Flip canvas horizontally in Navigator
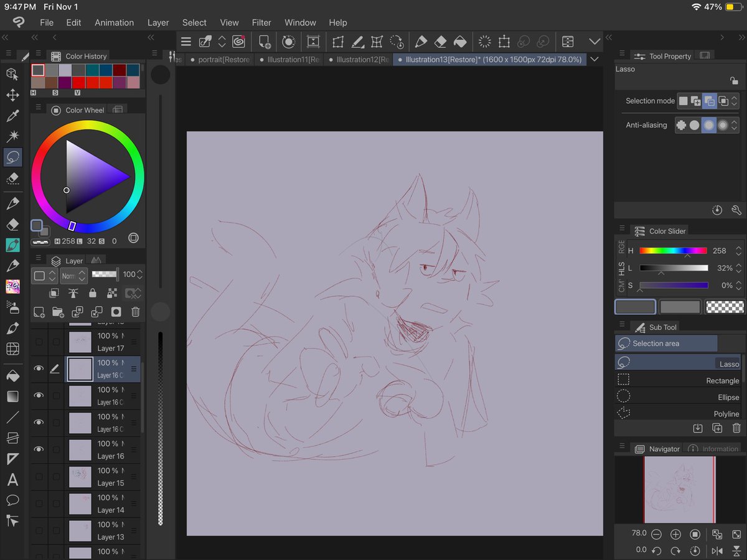 [717, 551]
